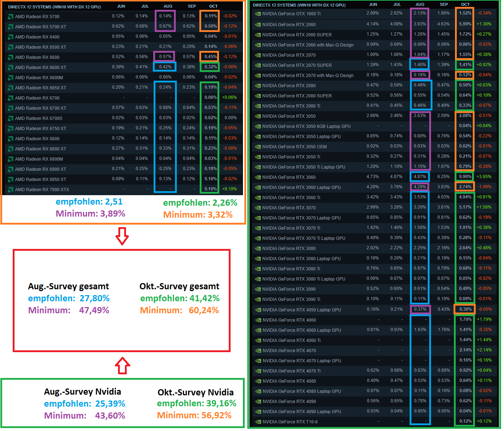Select NVIDIA GeForce RTX 4060 Laptop GPU name
Viewport: 504px width, 431px height.
pyautogui.click(x=302, y=330)
